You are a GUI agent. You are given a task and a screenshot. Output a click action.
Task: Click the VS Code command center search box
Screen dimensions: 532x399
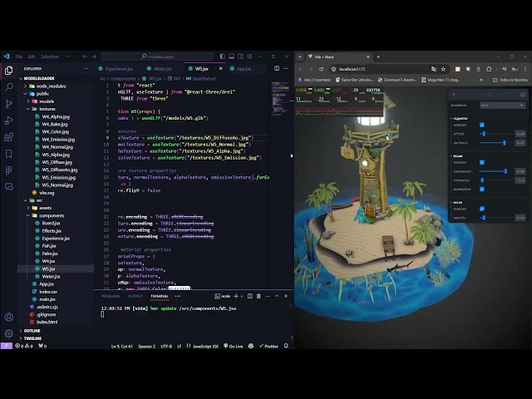157,57
